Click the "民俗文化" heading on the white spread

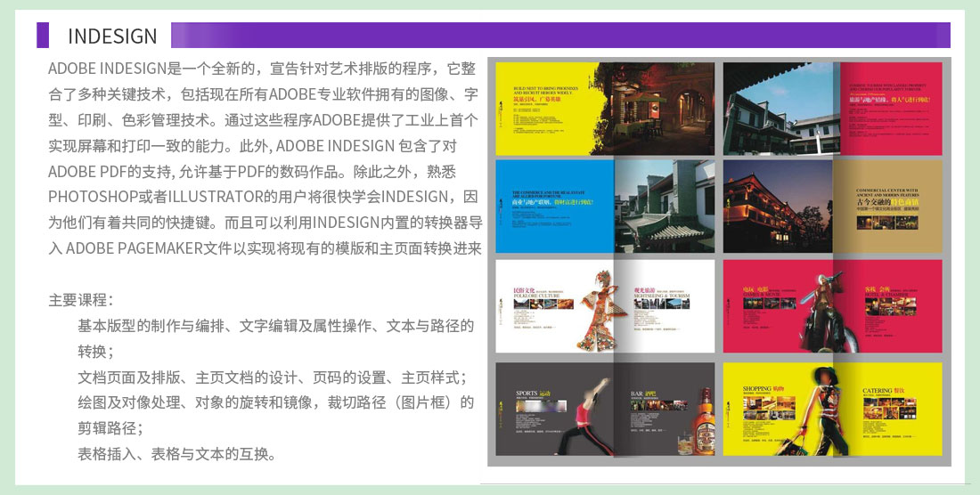524,291
